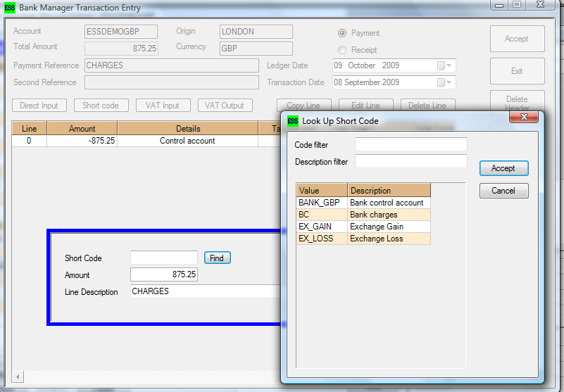
Task: Click the ESS icon in Look Up Short Code title bar
Action: 293,121
